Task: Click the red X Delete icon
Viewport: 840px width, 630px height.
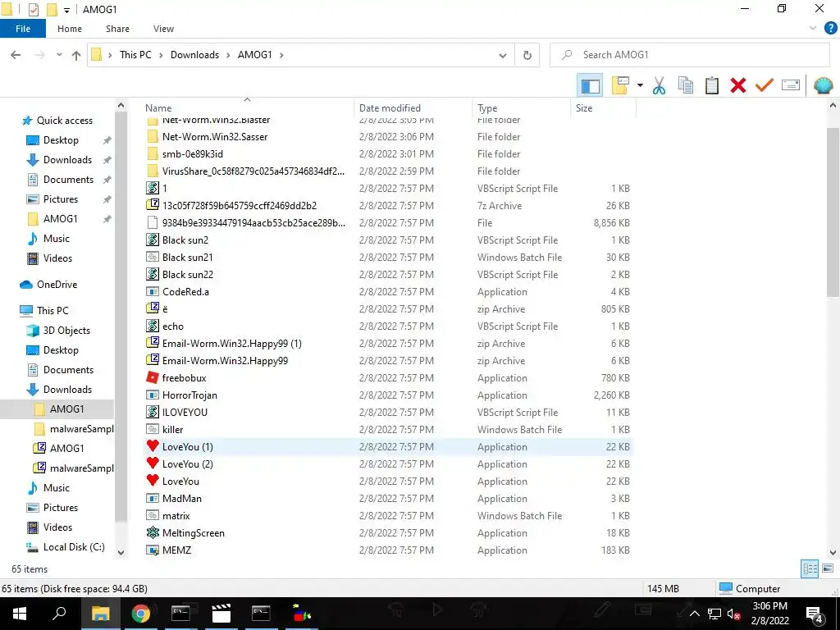Action: click(x=737, y=85)
